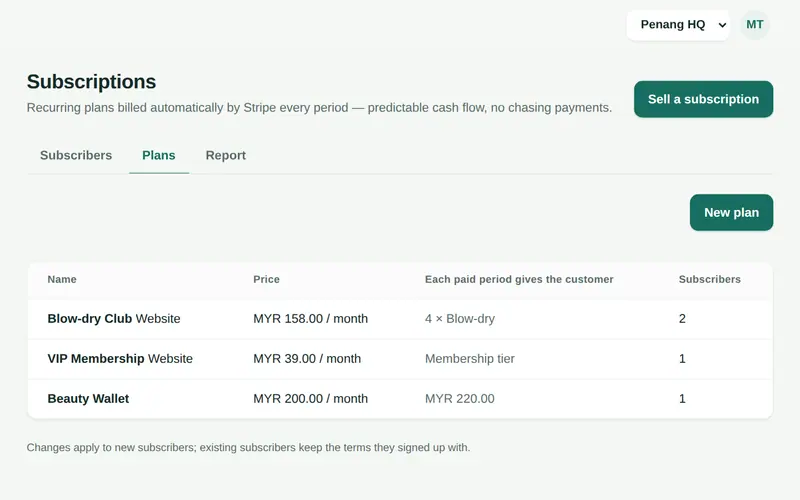Click subscriber count for VIP Membership
The height and width of the screenshot is (500, 800).
[682, 359]
